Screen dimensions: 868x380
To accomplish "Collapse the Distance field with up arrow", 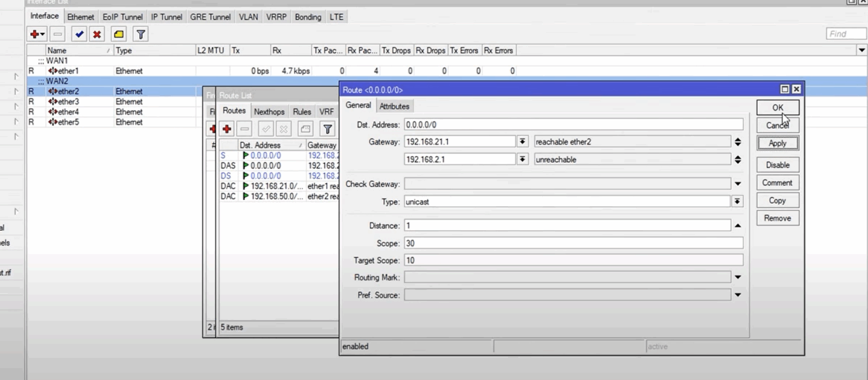I will point(737,226).
